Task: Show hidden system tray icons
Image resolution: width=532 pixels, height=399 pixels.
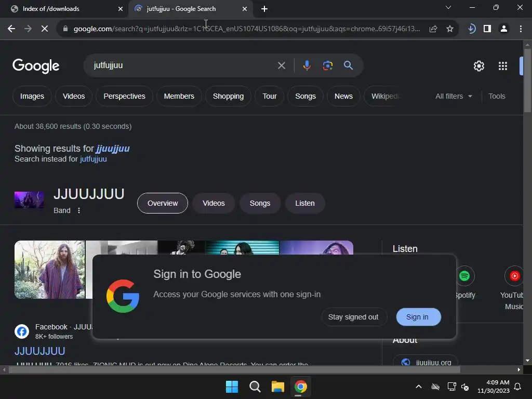Action: 419,387
